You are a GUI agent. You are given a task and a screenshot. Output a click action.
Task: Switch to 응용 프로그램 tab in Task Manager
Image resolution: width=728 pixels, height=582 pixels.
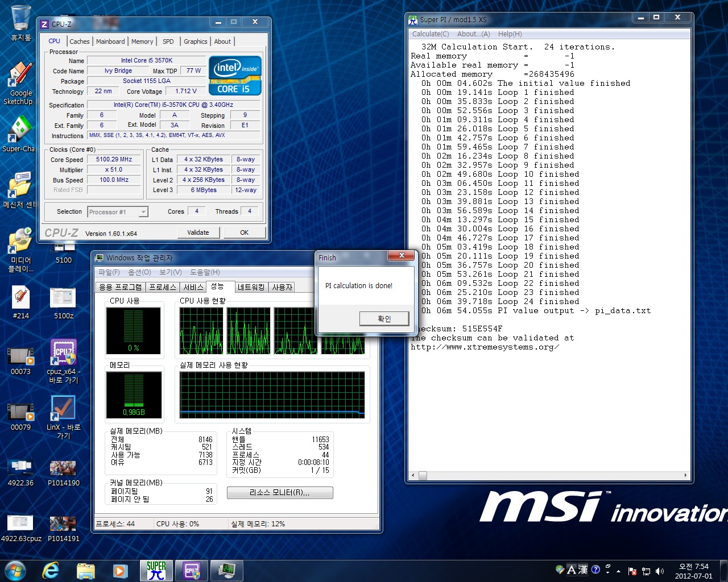click(121, 287)
